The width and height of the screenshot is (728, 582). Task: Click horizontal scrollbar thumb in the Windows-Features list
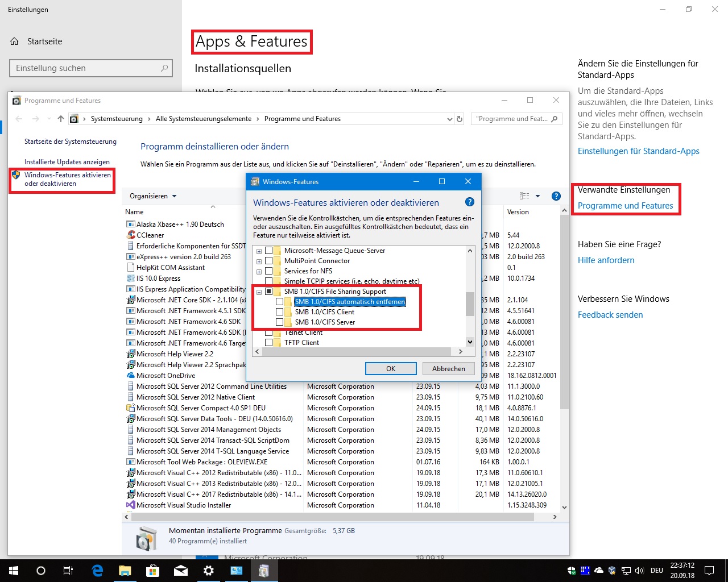pyautogui.click(x=357, y=352)
